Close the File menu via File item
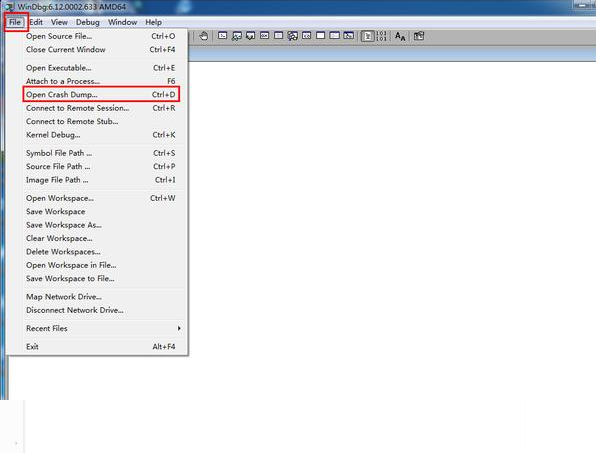Viewport: 596px width, 453px height. tap(15, 22)
